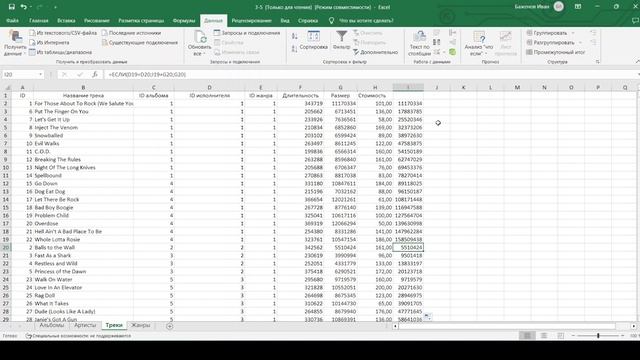The image size is (640, 360).
Task: Open the Auto Fill Options button below column I
Action: pos(427,316)
